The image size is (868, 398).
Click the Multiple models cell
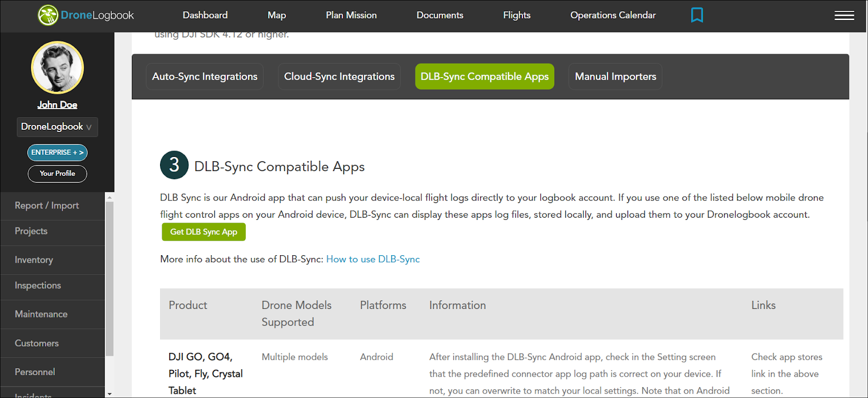[295, 357]
